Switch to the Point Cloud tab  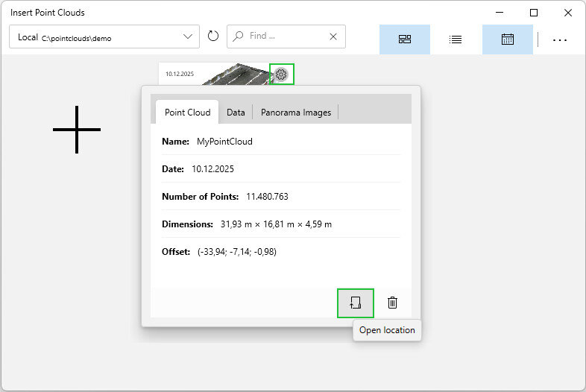tap(187, 113)
